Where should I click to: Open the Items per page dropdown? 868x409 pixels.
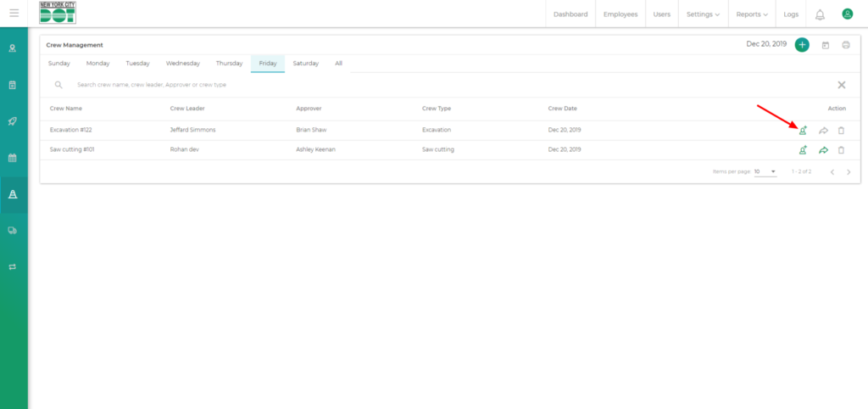[765, 171]
